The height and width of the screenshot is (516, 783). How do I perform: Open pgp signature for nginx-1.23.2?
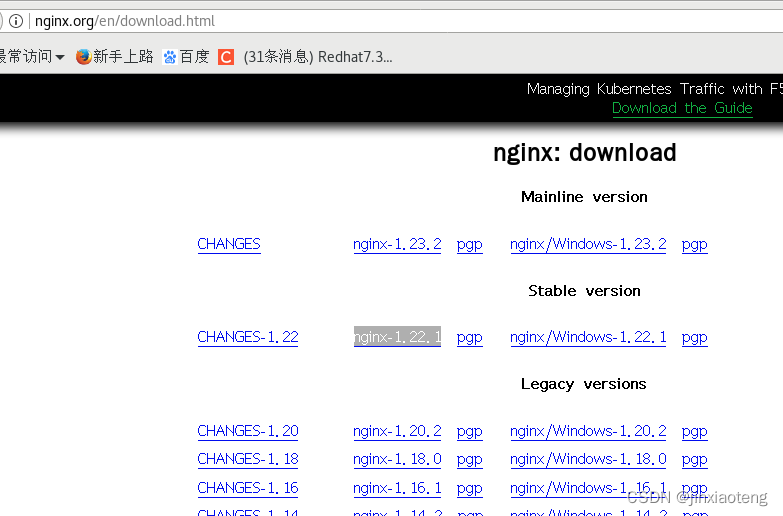click(469, 244)
